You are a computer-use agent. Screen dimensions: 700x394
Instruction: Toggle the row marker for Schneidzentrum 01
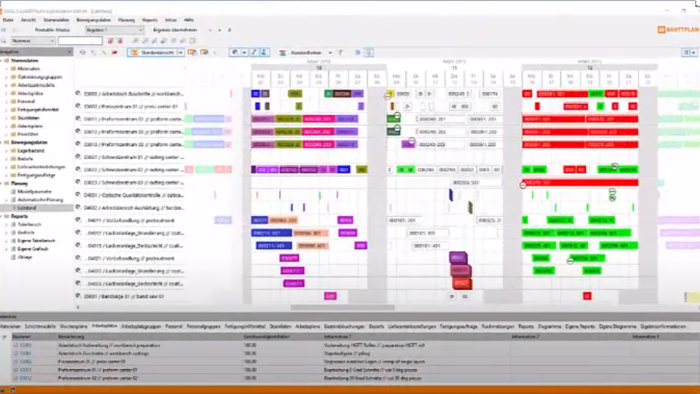(x=78, y=157)
